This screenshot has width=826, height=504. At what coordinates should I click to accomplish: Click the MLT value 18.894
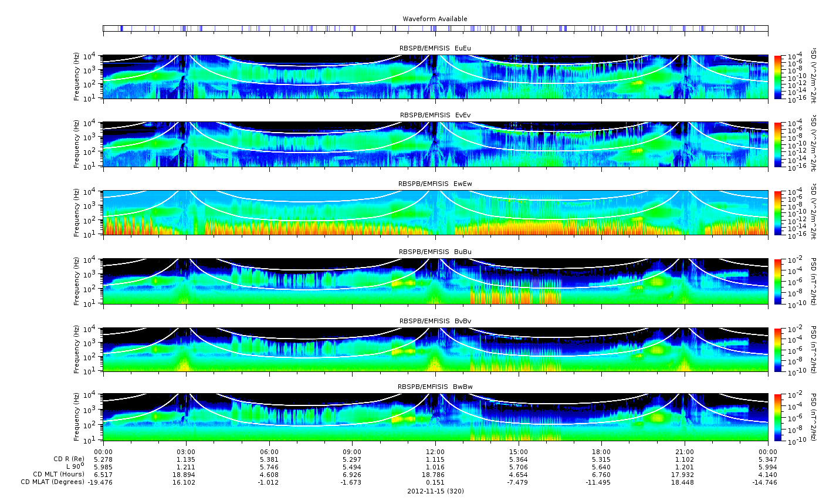click(186, 475)
